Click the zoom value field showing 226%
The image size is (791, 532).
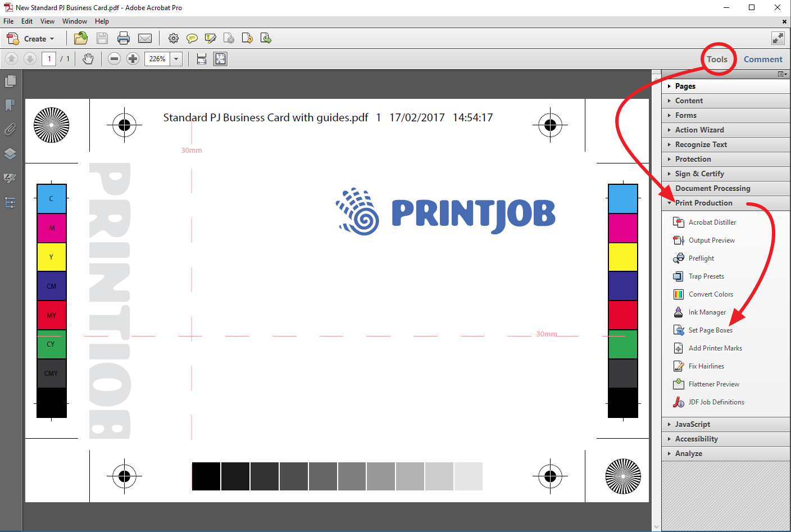(x=157, y=58)
